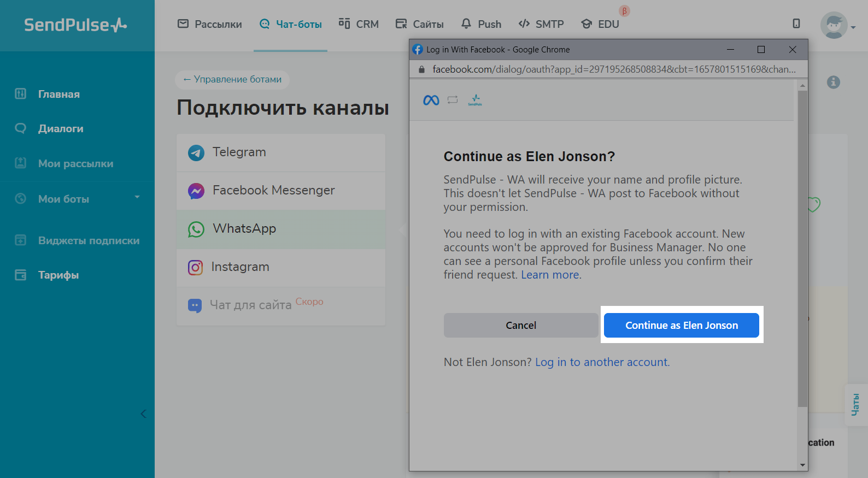The width and height of the screenshot is (868, 478).
Task: Open the SMTP tab
Action: [541, 24]
